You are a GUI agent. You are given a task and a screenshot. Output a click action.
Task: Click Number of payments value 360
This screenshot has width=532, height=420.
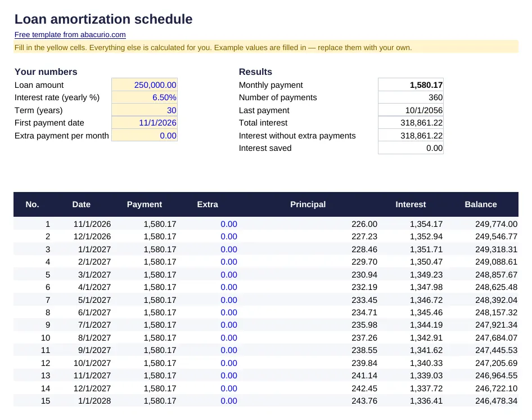click(x=411, y=97)
